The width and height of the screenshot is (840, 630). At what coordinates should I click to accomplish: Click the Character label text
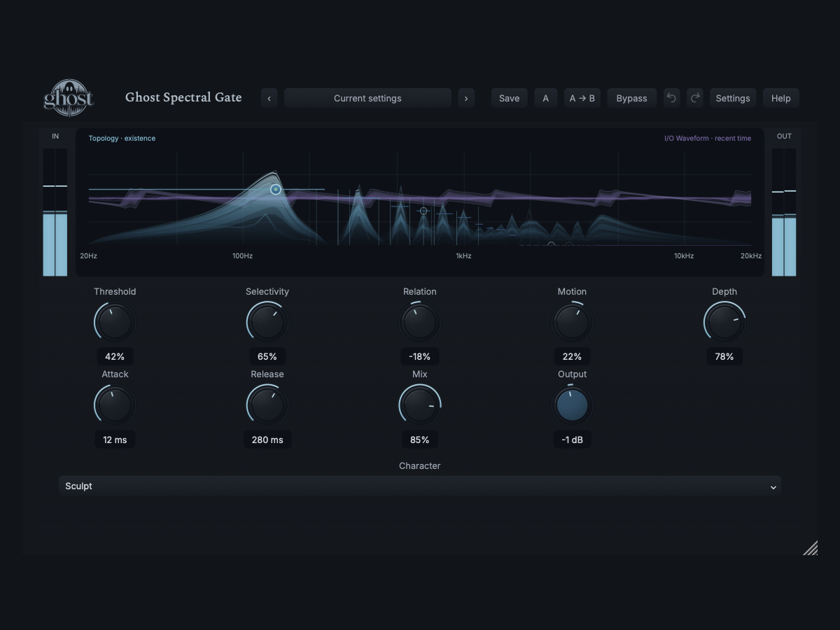click(x=420, y=465)
